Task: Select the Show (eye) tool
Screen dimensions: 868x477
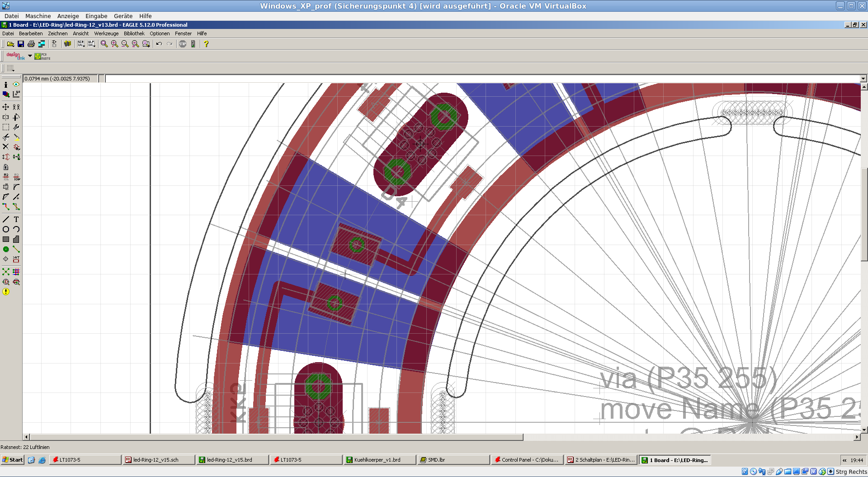Action: tap(16, 85)
